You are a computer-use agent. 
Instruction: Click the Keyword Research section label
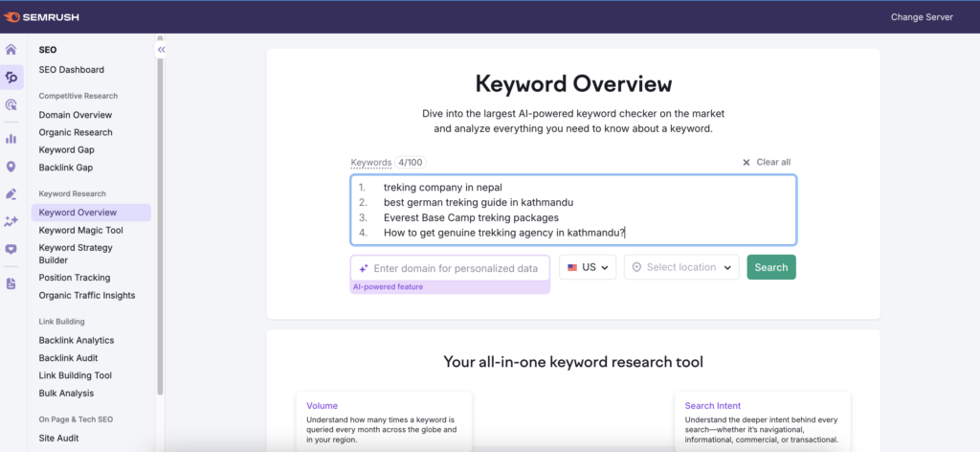(73, 193)
